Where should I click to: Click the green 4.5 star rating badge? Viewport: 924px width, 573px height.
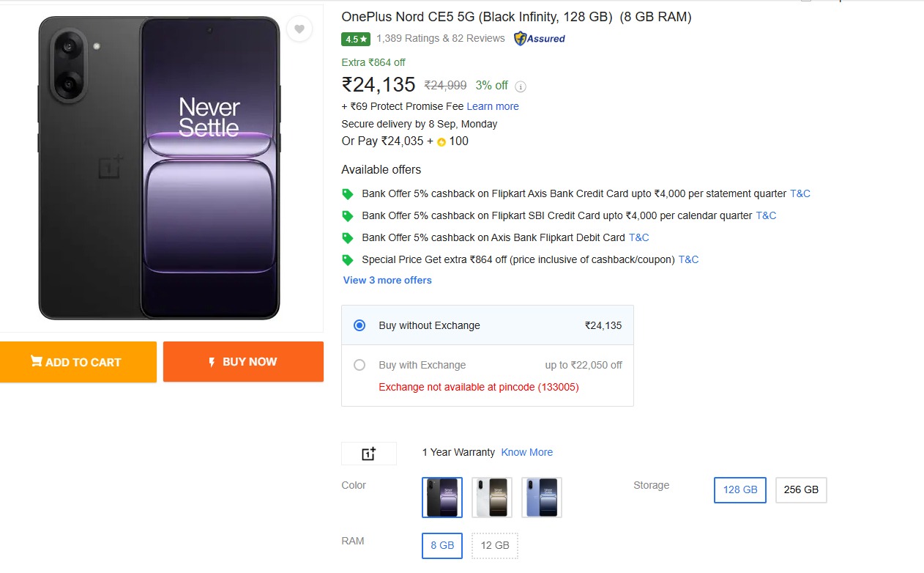coord(356,39)
